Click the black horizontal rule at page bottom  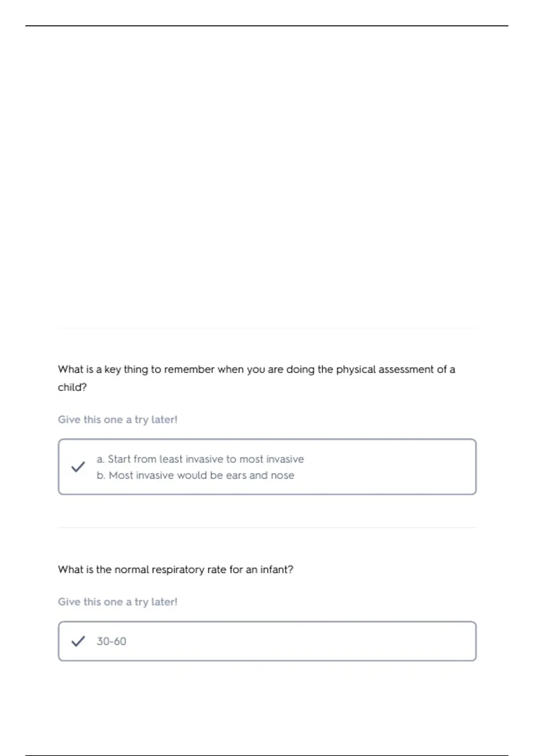pos(267,755)
